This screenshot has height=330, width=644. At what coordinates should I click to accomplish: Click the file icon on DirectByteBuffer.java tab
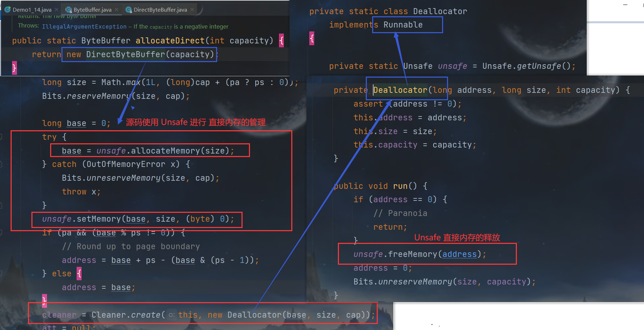click(129, 10)
